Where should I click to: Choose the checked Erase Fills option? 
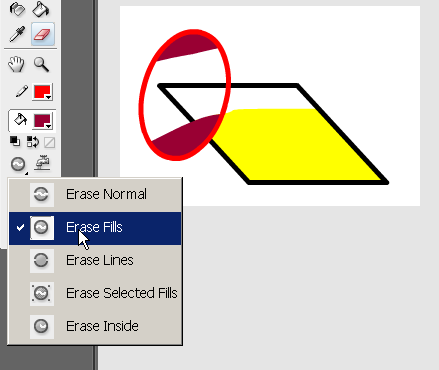pos(95,228)
